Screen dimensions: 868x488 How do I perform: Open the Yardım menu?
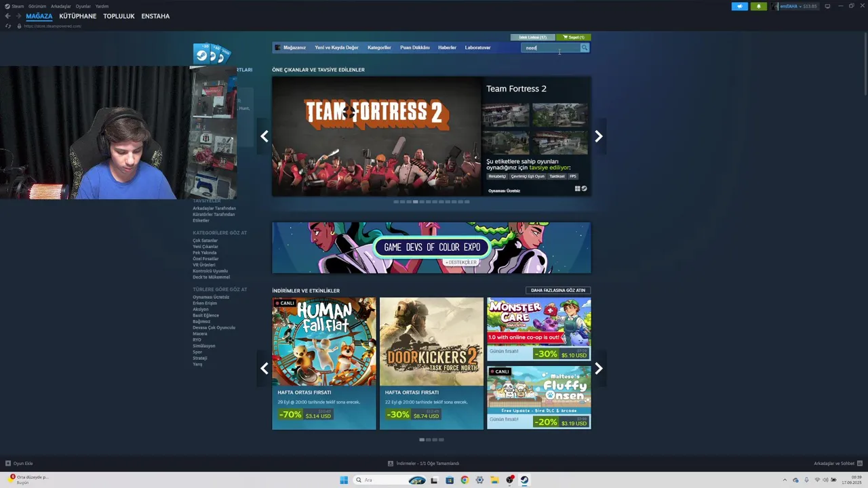[102, 6]
